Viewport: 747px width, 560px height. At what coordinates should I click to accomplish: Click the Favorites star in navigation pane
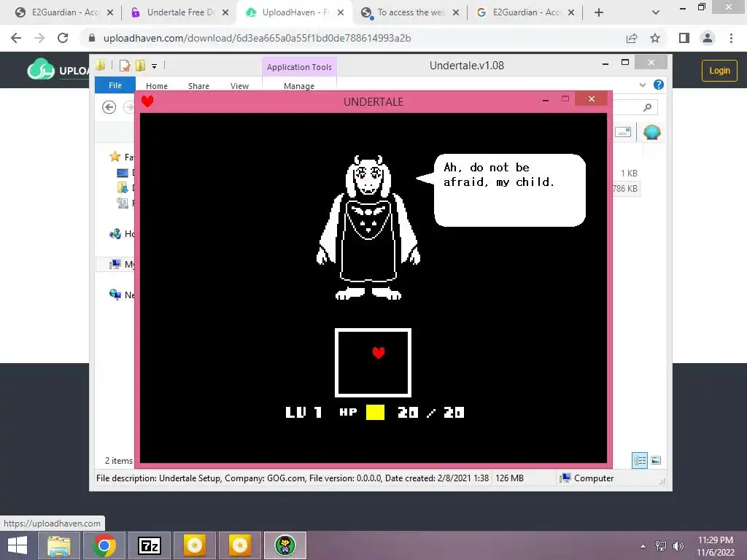(115, 157)
